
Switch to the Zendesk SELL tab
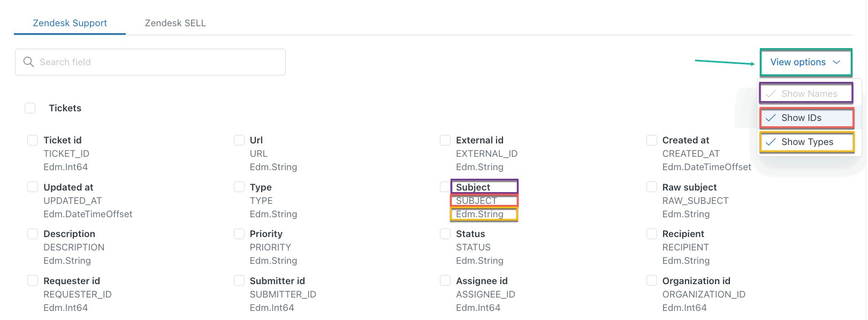[175, 23]
